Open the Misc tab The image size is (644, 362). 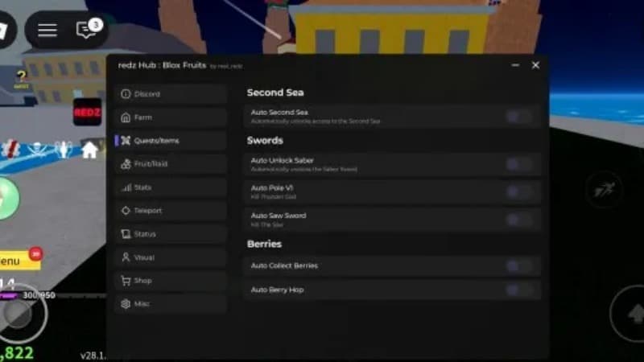point(171,304)
